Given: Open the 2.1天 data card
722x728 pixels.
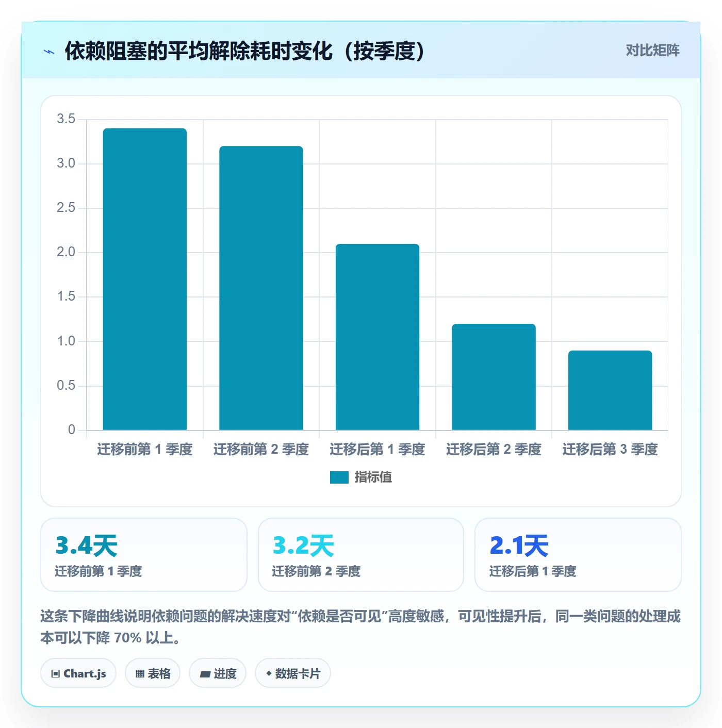Looking at the screenshot, I should click(x=578, y=555).
